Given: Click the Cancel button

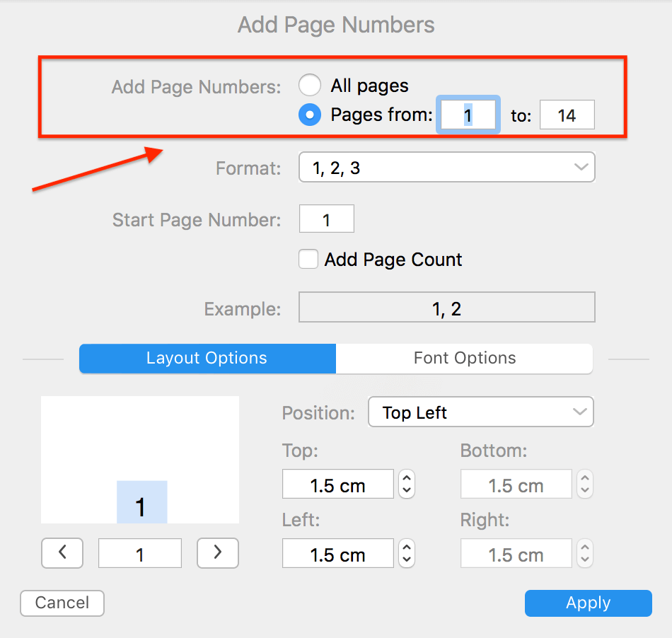Looking at the screenshot, I should [62, 603].
